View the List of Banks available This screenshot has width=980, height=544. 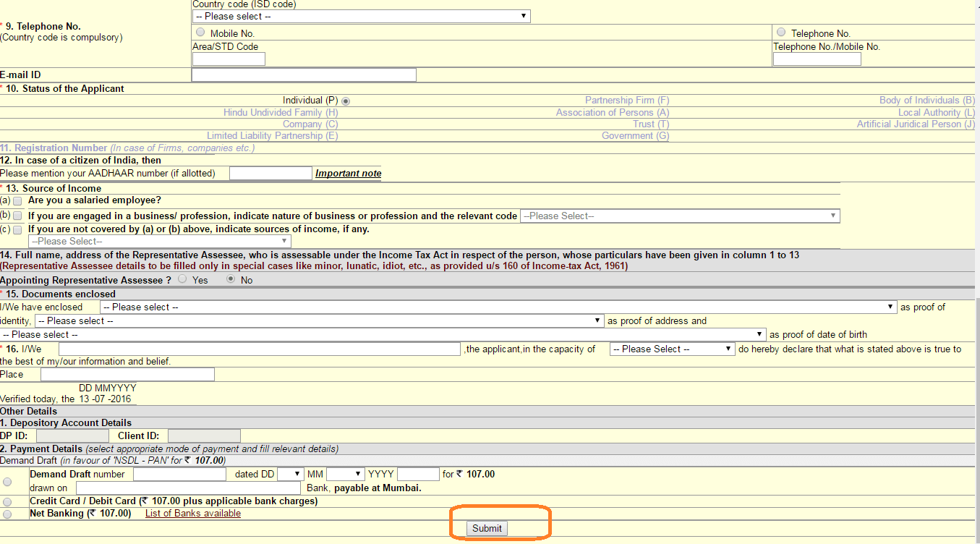(192, 513)
